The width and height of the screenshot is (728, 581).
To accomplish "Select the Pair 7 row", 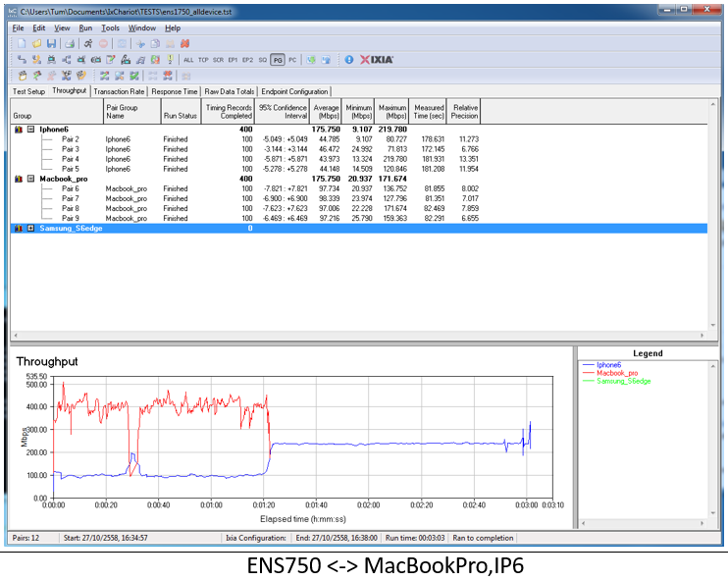I will (x=358, y=199).
